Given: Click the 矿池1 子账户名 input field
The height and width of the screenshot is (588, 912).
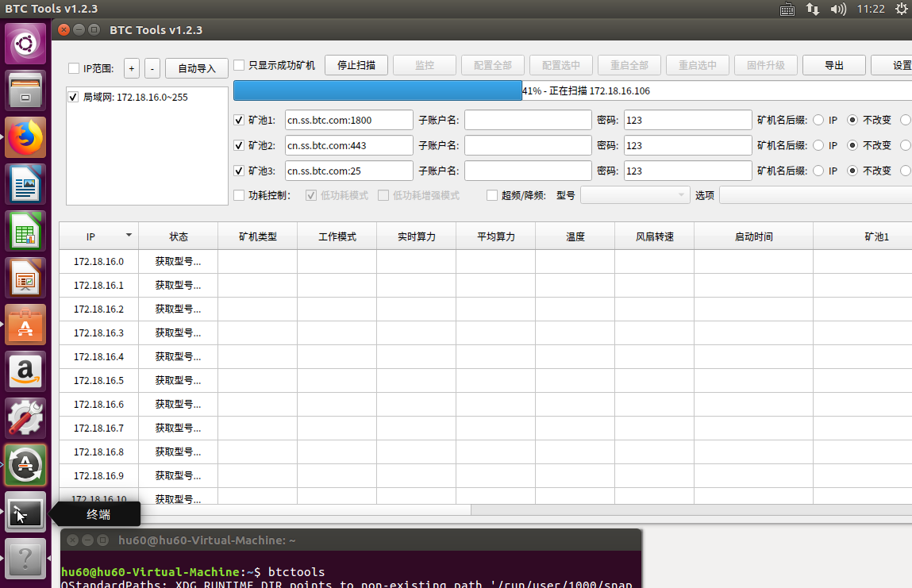Looking at the screenshot, I should [x=528, y=119].
